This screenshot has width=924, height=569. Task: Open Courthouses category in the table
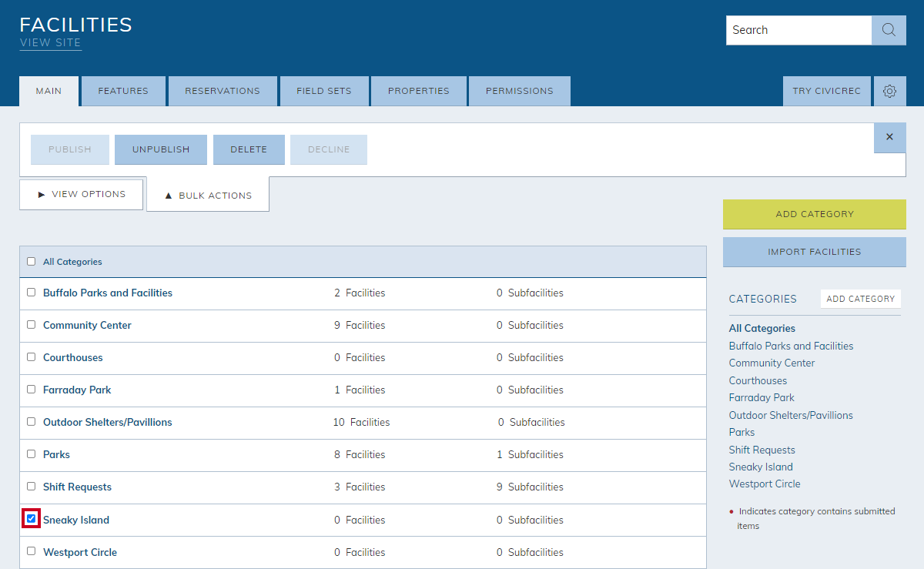73,357
